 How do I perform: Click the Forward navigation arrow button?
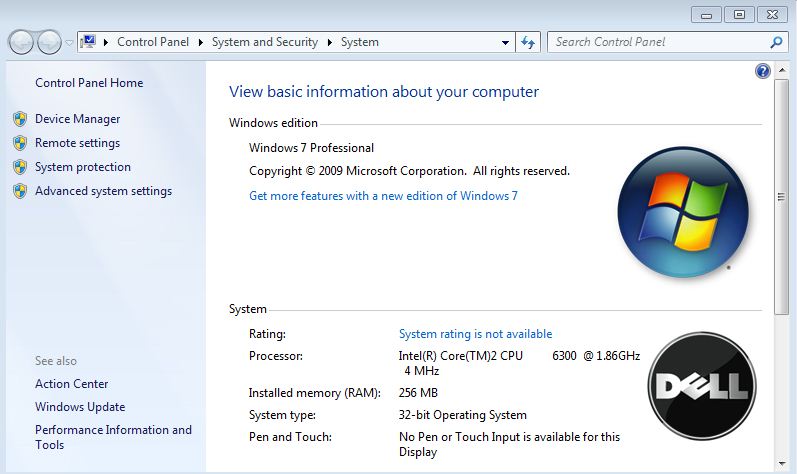coord(49,42)
